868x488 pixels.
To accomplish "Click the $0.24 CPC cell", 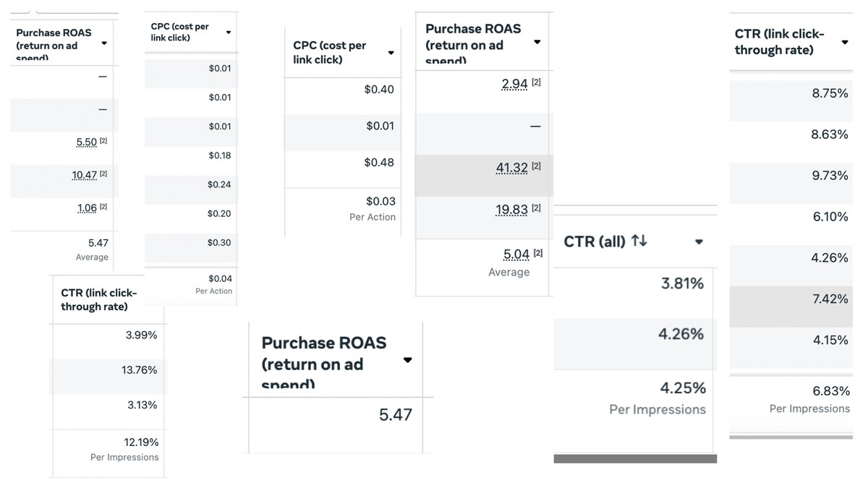I will click(x=220, y=184).
